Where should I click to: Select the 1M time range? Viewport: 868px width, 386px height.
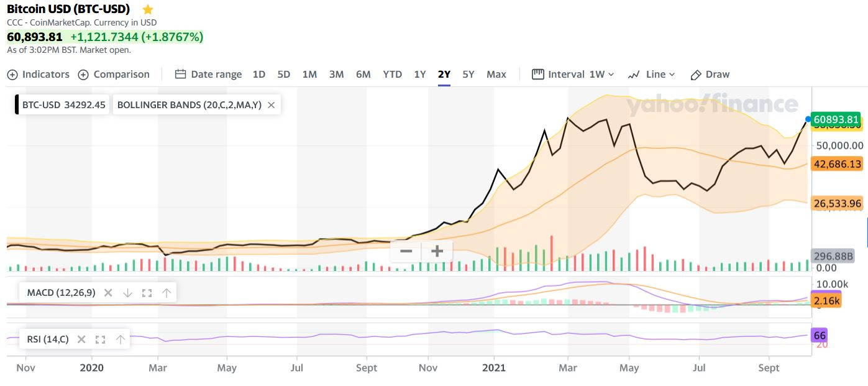[x=309, y=74]
